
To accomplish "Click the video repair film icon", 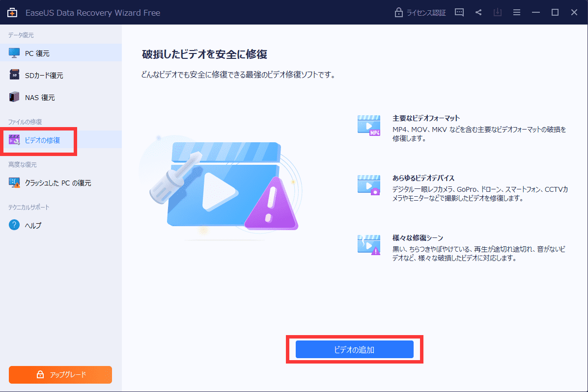I will click(14, 140).
